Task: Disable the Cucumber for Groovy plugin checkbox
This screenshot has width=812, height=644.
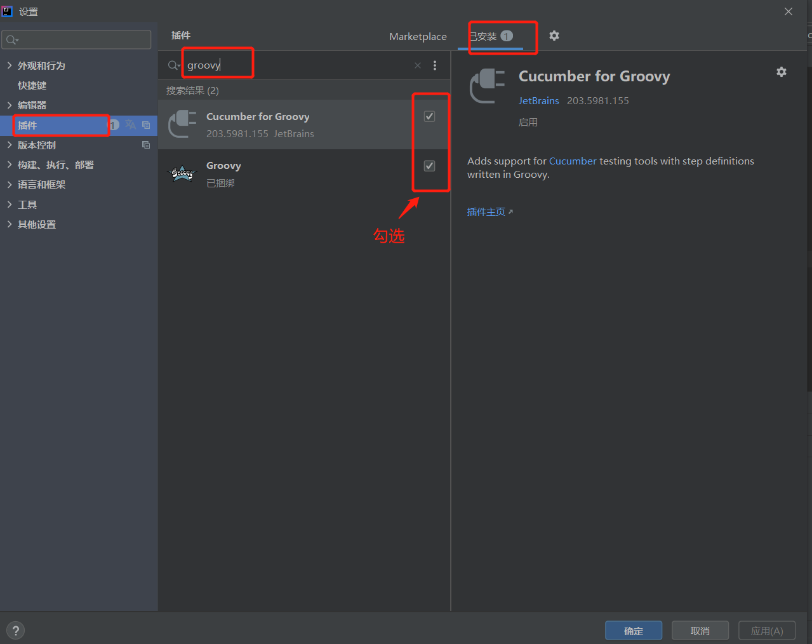Action: 429,116
